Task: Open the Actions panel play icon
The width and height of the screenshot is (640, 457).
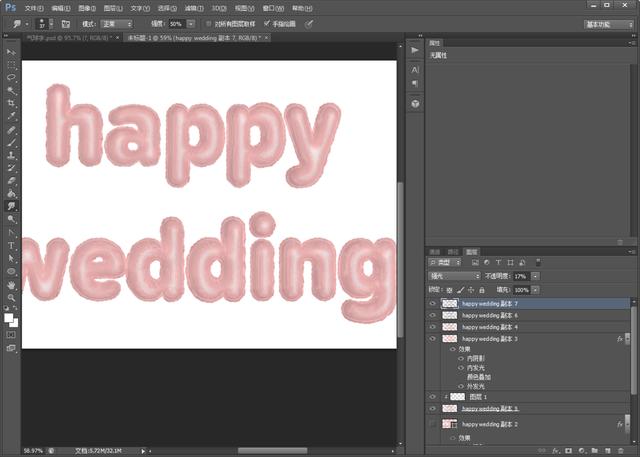Action: [x=415, y=50]
